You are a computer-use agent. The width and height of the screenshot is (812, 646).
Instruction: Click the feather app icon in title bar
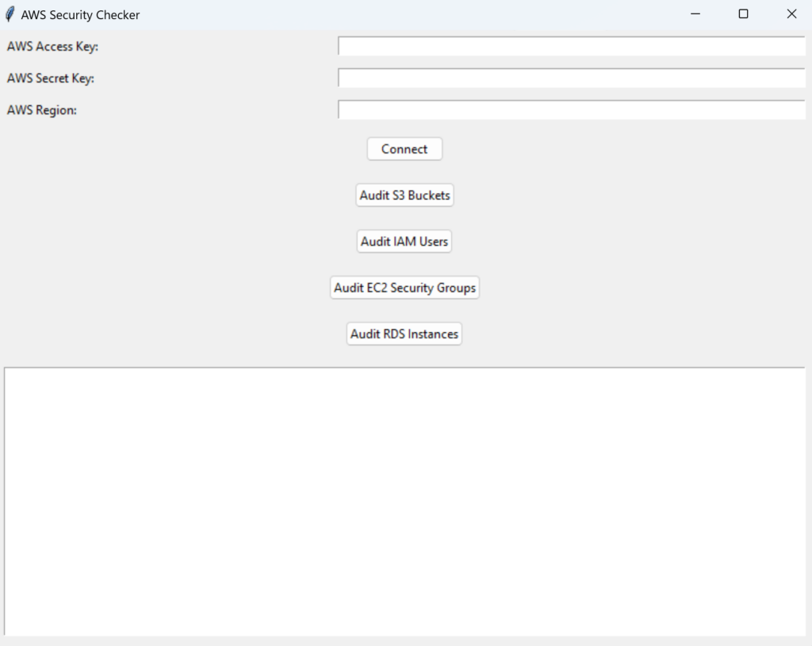(10, 14)
